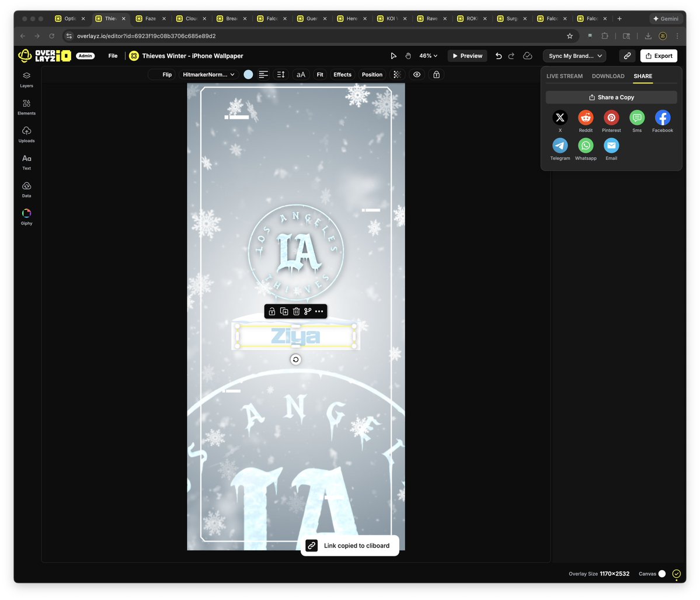
Task: Open the Sync My Brand dropdown
Action: click(574, 56)
